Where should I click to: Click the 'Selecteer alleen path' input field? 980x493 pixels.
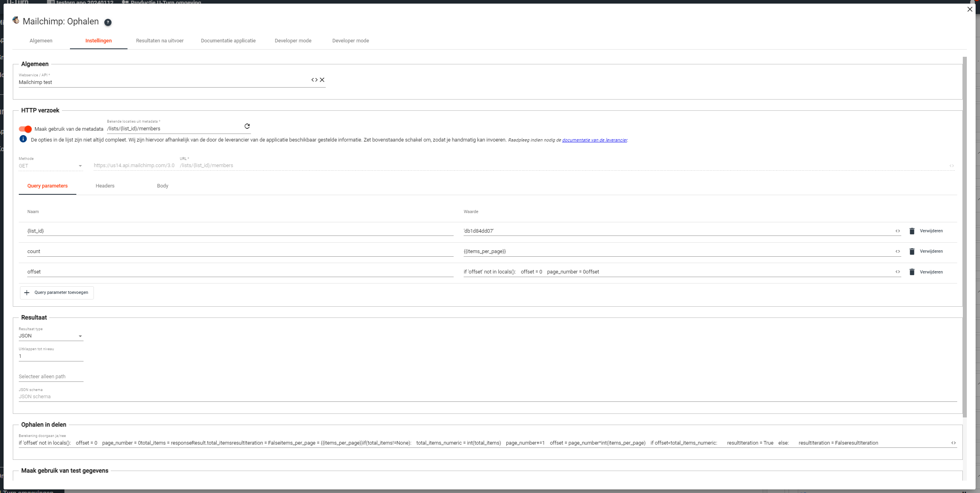(51, 377)
